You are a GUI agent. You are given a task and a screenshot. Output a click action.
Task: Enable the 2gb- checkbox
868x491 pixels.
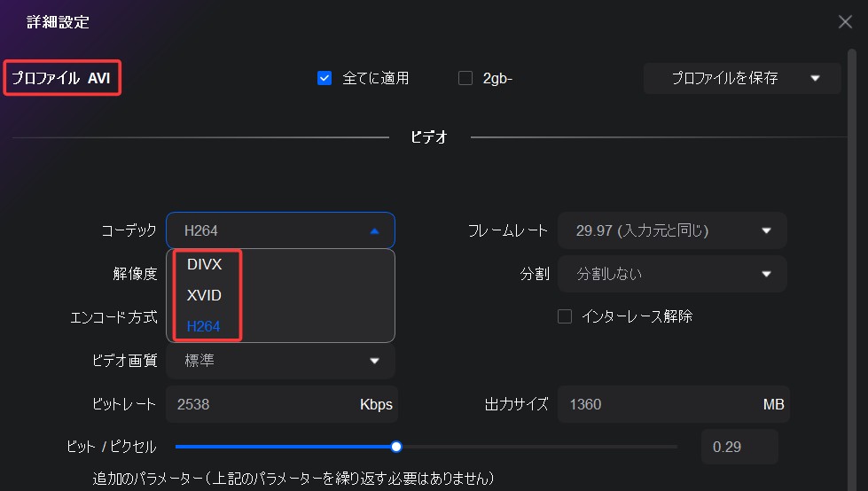(465, 78)
